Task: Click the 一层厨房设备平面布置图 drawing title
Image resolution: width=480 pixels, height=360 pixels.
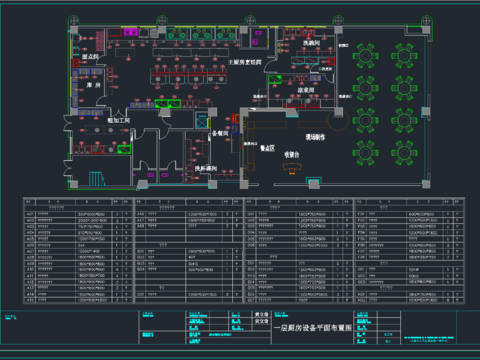Action: pyautogui.click(x=313, y=328)
